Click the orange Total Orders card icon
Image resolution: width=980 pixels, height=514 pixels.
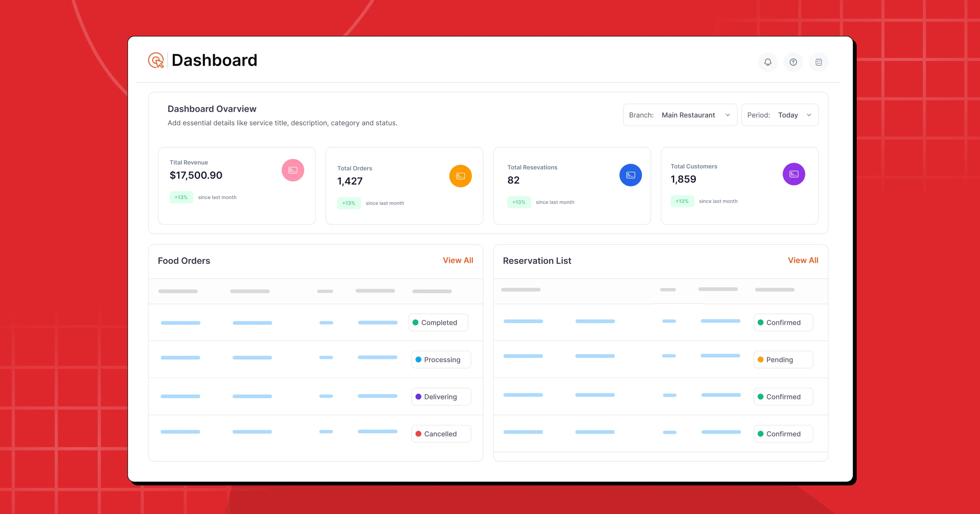[x=461, y=176]
